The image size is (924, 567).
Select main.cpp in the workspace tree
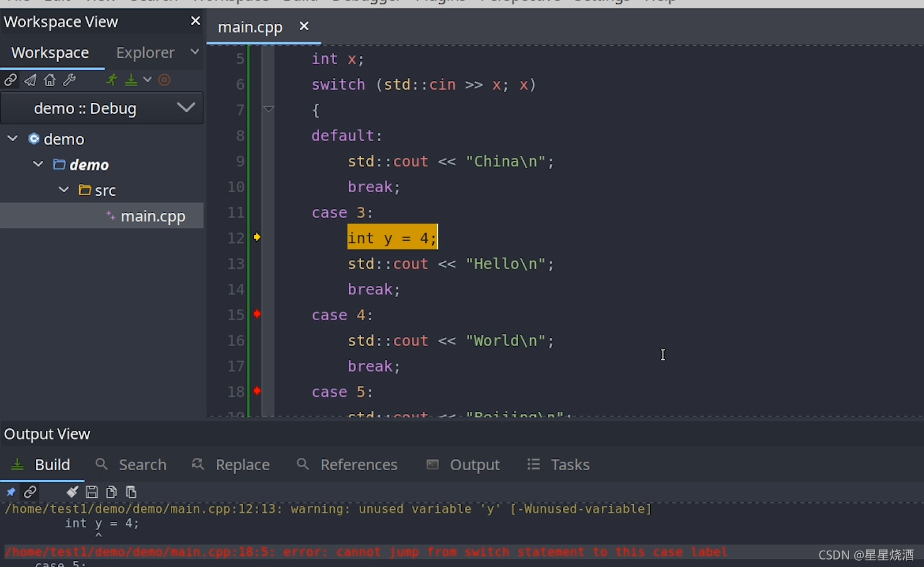(x=102, y=216)
